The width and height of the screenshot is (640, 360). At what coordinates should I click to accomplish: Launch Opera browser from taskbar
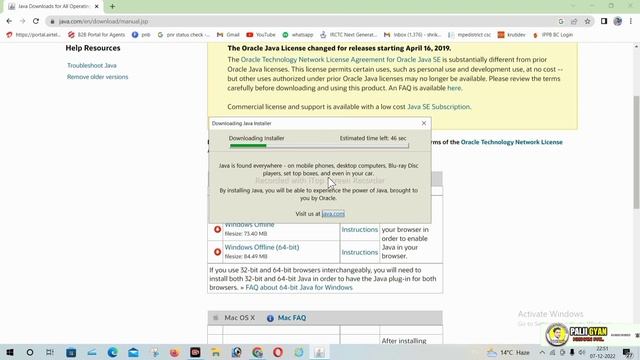[278, 352]
